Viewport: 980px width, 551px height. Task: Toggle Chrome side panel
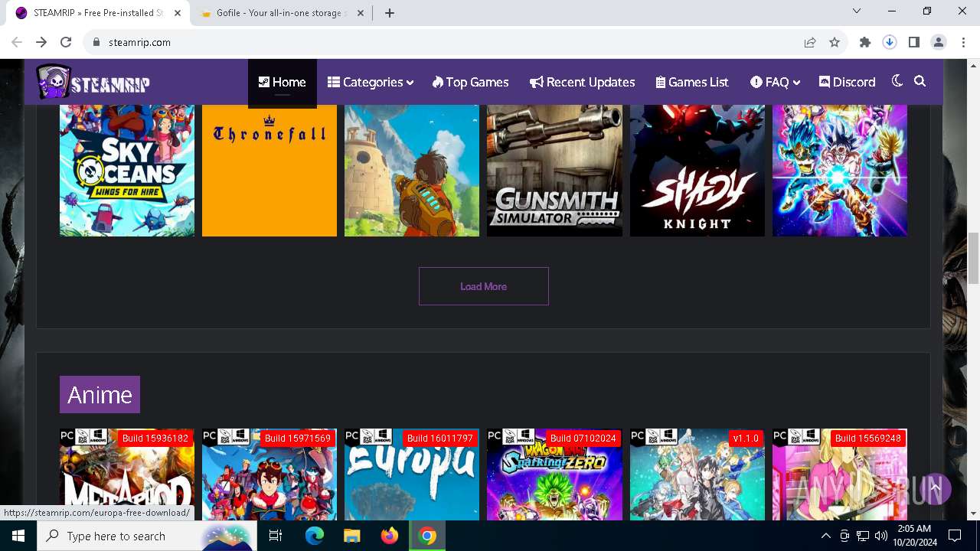click(914, 42)
